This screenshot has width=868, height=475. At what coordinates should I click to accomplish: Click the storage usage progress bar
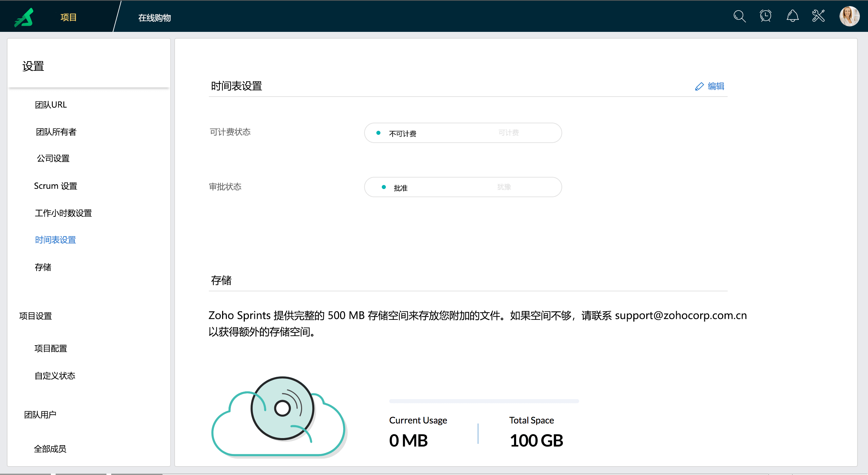point(484,401)
